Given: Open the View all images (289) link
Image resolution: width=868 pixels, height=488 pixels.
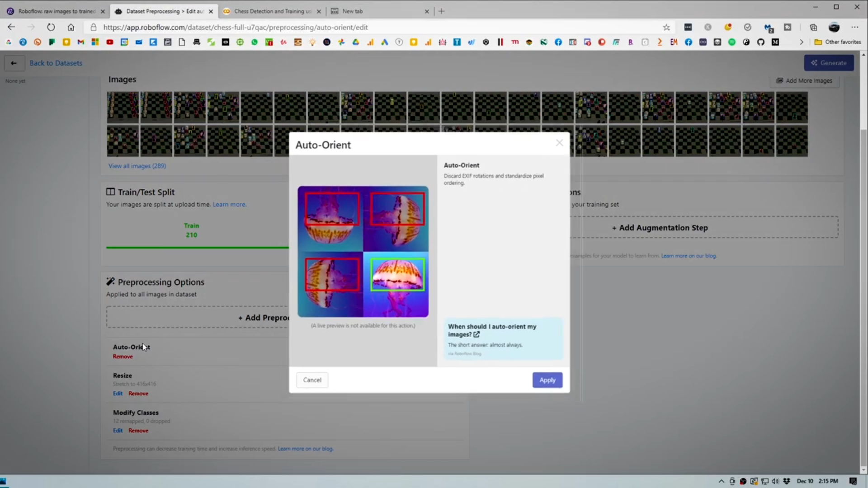Looking at the screenshot, I should pos(137,166).
